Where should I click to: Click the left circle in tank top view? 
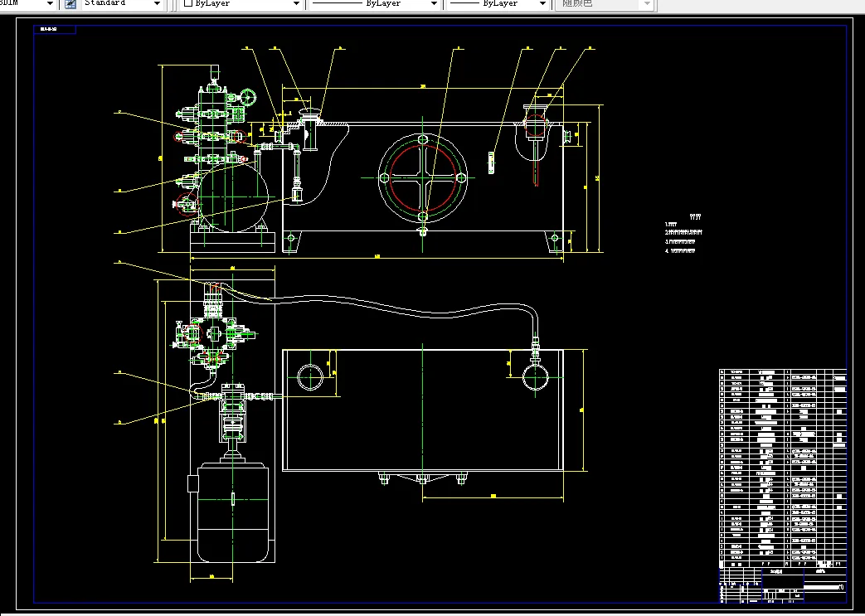point(310,377)
